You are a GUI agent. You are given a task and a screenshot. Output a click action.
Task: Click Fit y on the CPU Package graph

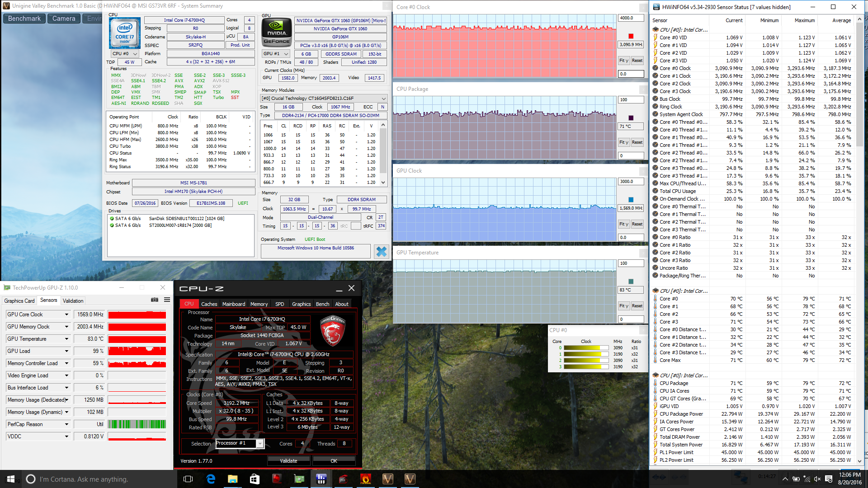tap(624, 142)
